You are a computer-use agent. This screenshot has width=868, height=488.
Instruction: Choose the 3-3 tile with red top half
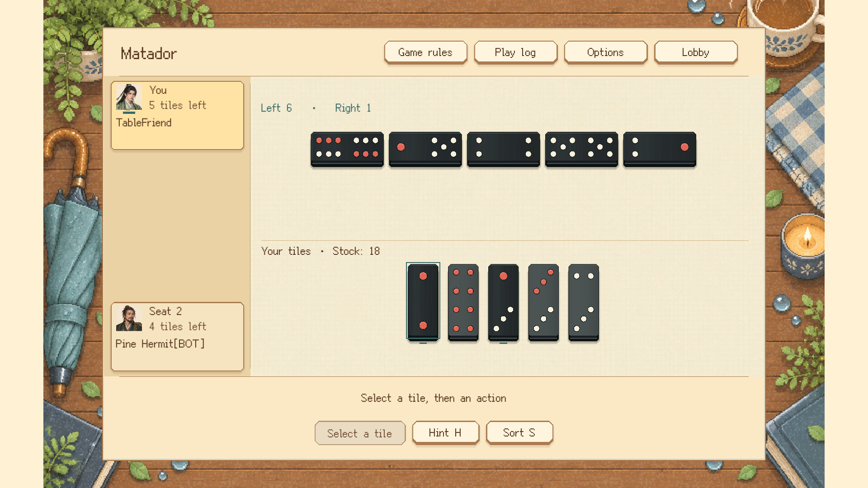[x=543, y=302]
